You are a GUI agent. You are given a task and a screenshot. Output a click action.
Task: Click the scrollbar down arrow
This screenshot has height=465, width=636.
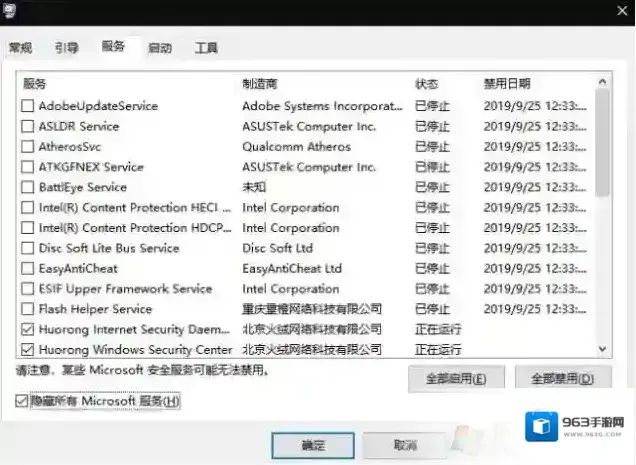coord(602,349)
